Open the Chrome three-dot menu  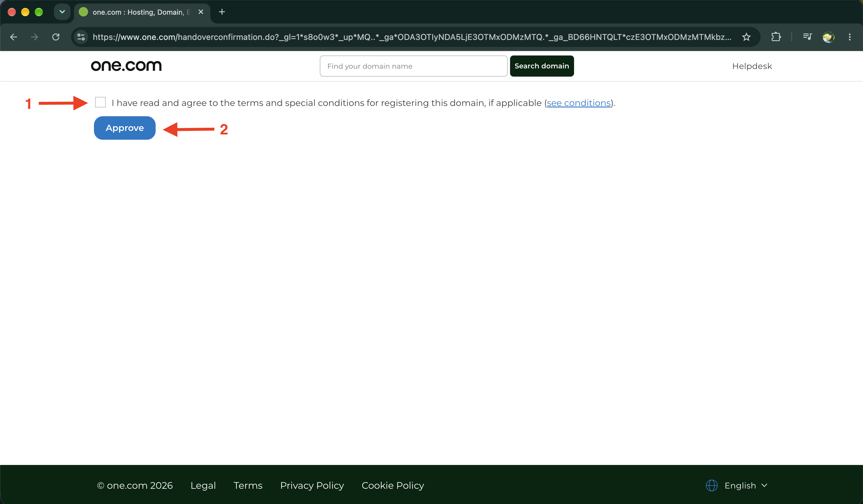pyautogui.click(x=850, y=37)
